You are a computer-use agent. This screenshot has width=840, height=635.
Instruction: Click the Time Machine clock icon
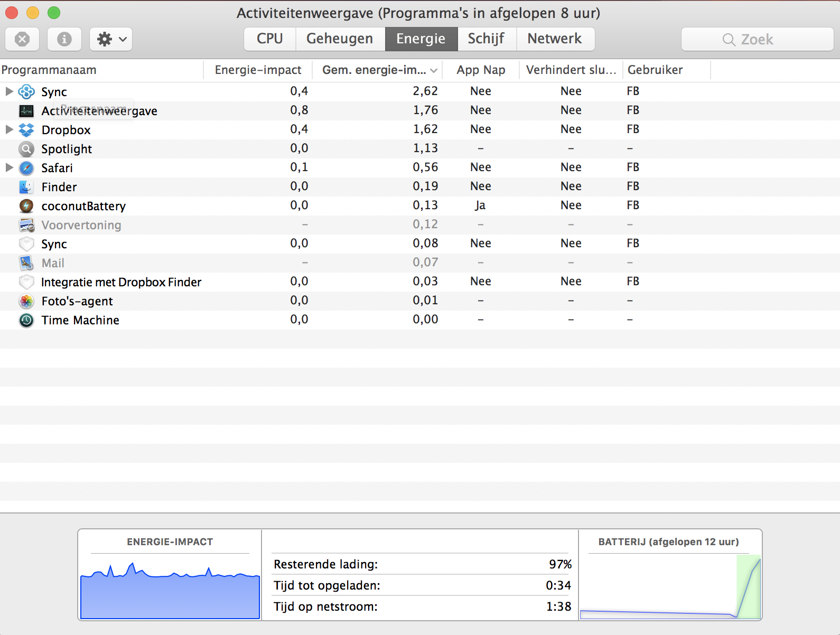[x=26, y=320]
